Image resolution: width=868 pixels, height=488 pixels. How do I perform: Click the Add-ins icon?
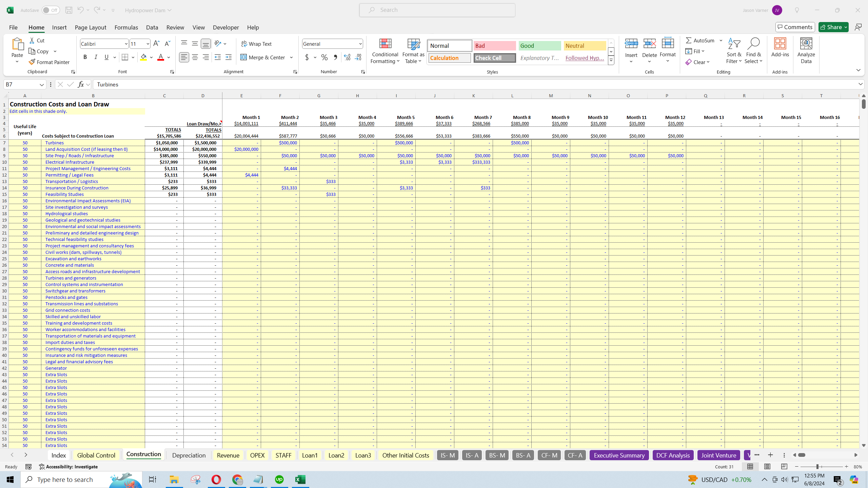[x=780, y=47]
